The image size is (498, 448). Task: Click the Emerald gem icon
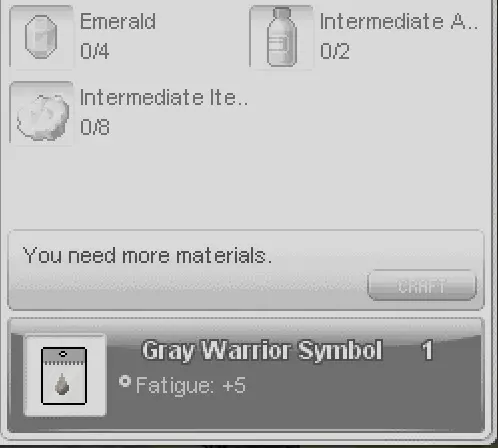click(x=41, y=37)
